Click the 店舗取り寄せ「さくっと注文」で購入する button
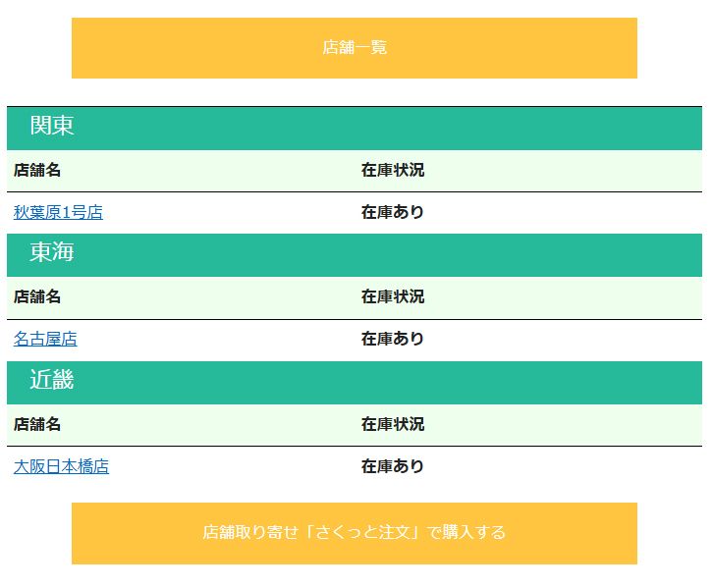The width and height of the screenshot is (712, 588). (x=354, y=533)
